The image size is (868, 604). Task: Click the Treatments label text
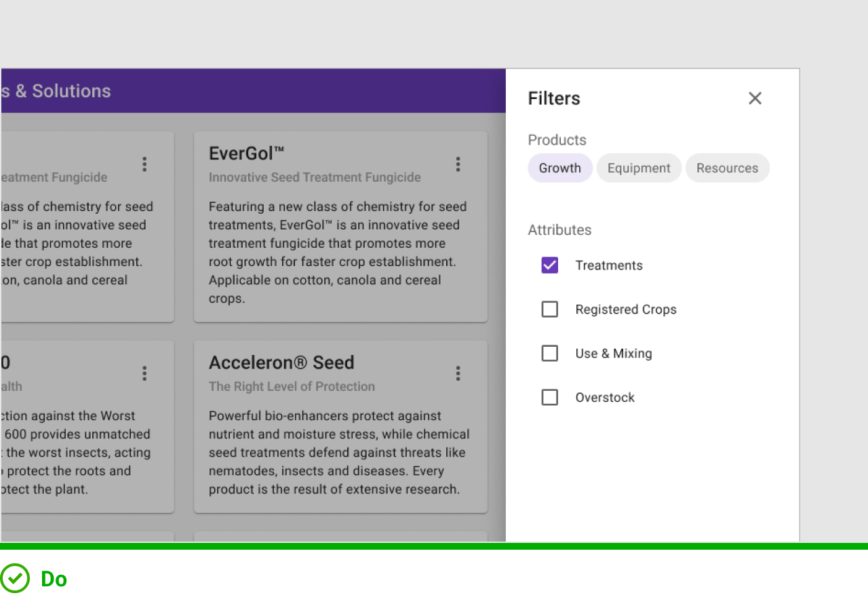[609, 265]
